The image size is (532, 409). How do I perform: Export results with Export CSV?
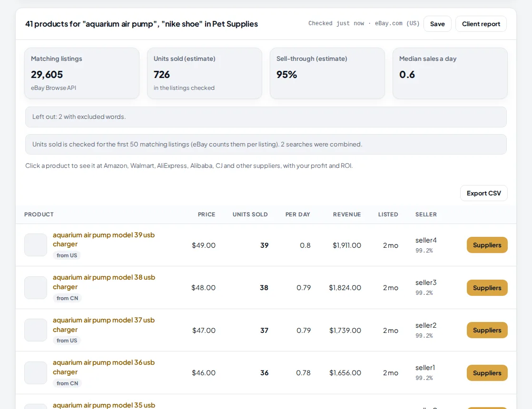[483, 193]
